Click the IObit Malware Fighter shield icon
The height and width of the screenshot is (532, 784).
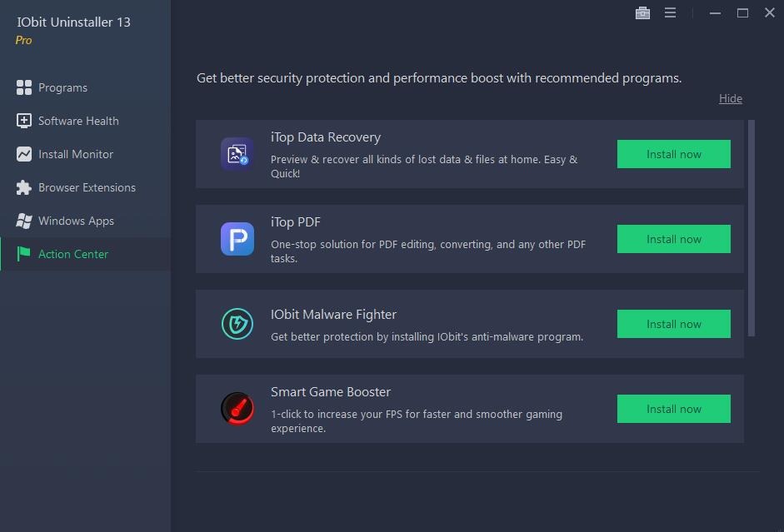237,324
